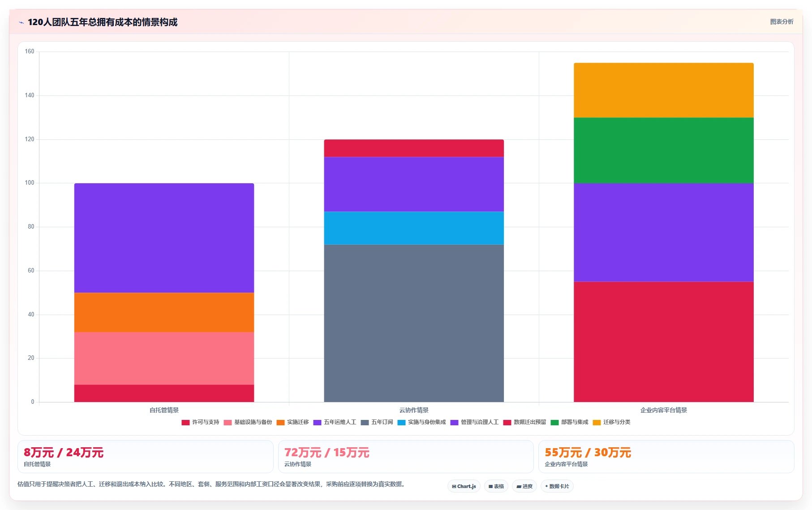Viewport: 812px width, 510px height.
Task: Hide the 实施迁移 legend series
Action: (x=292, y=422)
